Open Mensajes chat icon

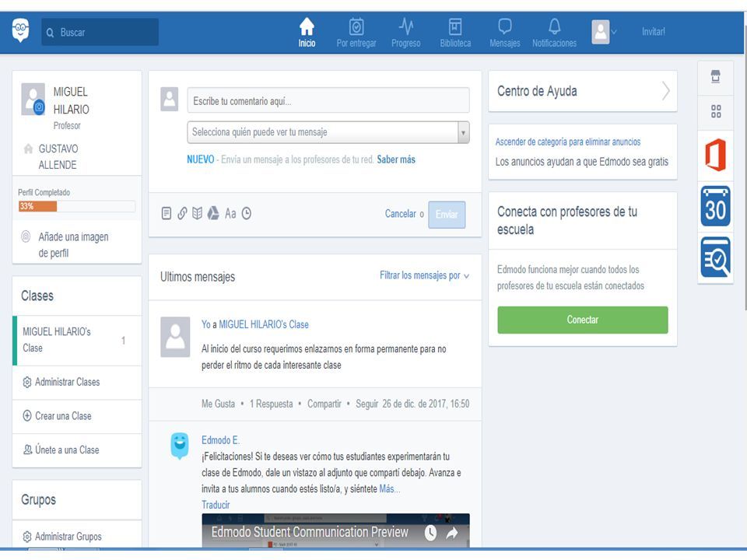[505, 26]
